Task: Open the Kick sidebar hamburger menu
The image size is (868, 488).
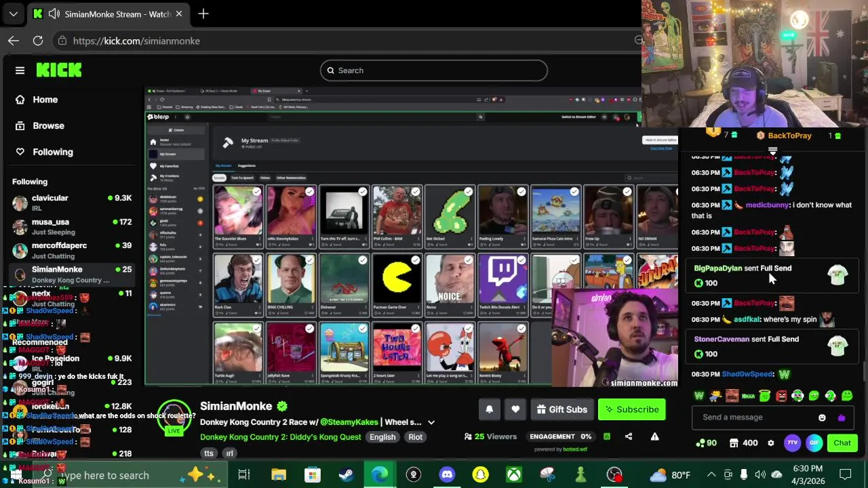Action: 20,70
